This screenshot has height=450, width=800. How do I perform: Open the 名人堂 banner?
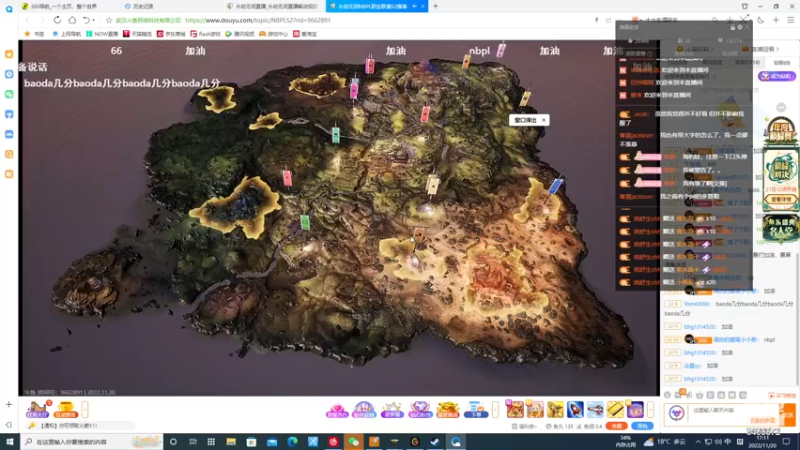click(781, 229)
